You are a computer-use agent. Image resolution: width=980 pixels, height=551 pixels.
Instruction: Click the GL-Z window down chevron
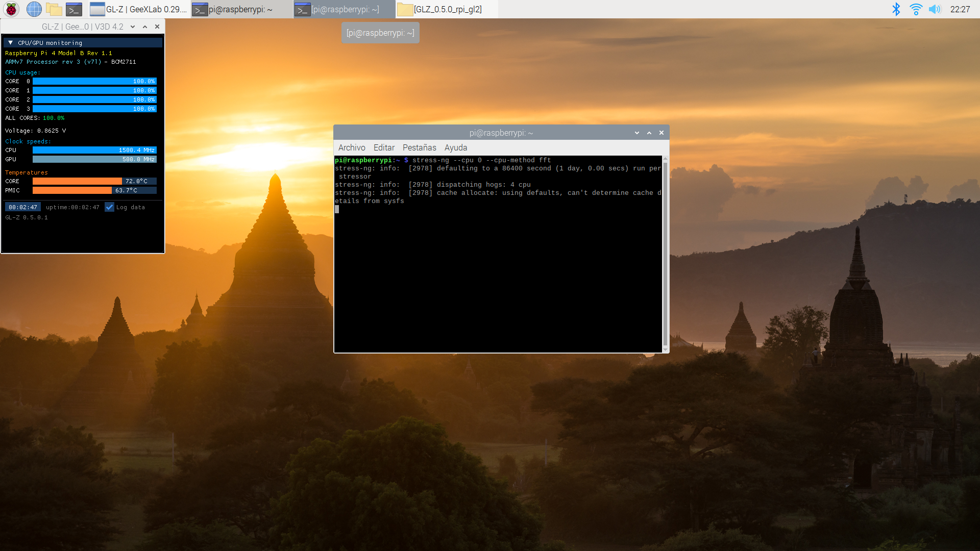pyautogui.click(x=133, y=27)
